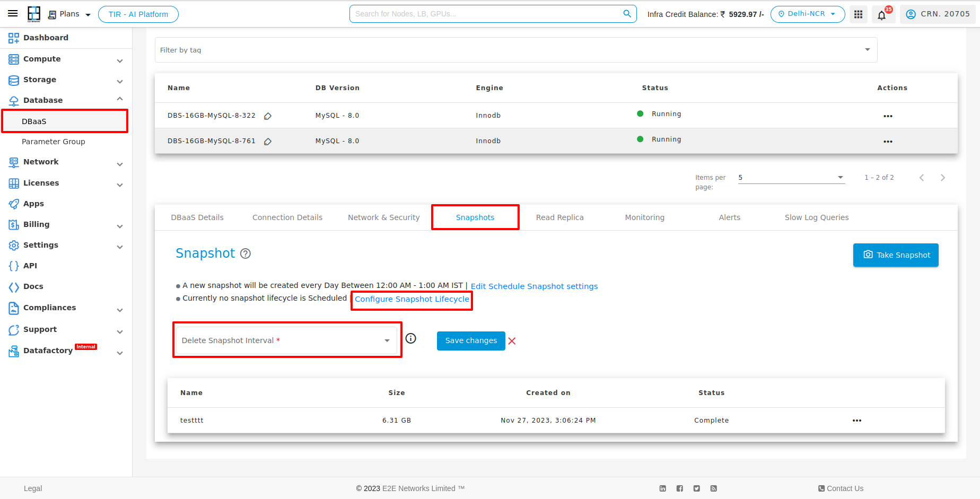Open the Facebook footer icon
Screen dimensions: 980x499
click(680, 488)
